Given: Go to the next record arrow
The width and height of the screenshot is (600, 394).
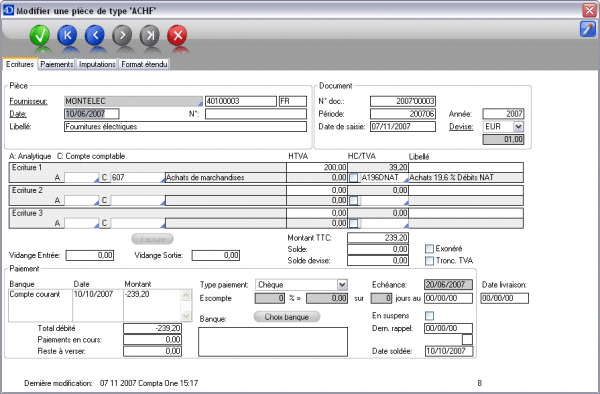Looking at the screenshot, I should (122, 36).
